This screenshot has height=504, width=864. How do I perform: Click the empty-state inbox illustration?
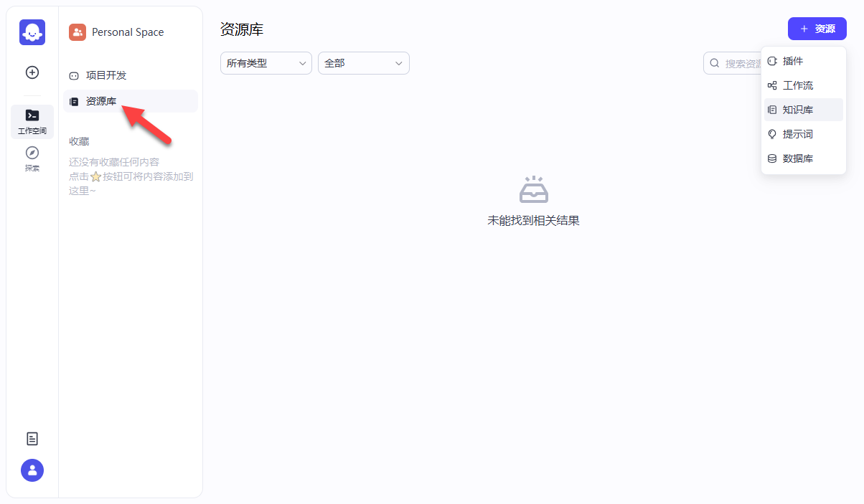pyautogui.click(x=534, y=190)
